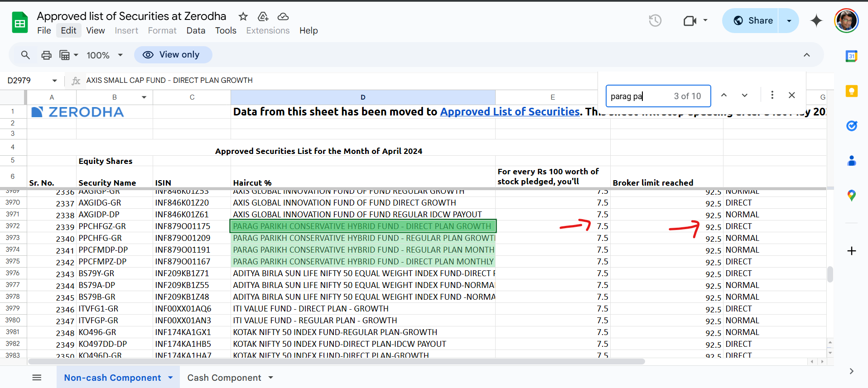Image resolution: width=868 pixels, height=388 pixels.
Task: Click the print icon
Action: (x=46, y=55)
